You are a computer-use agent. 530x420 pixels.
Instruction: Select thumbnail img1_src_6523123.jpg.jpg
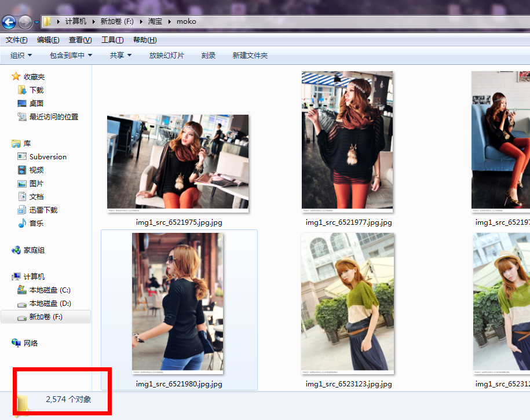coord(348,303)
